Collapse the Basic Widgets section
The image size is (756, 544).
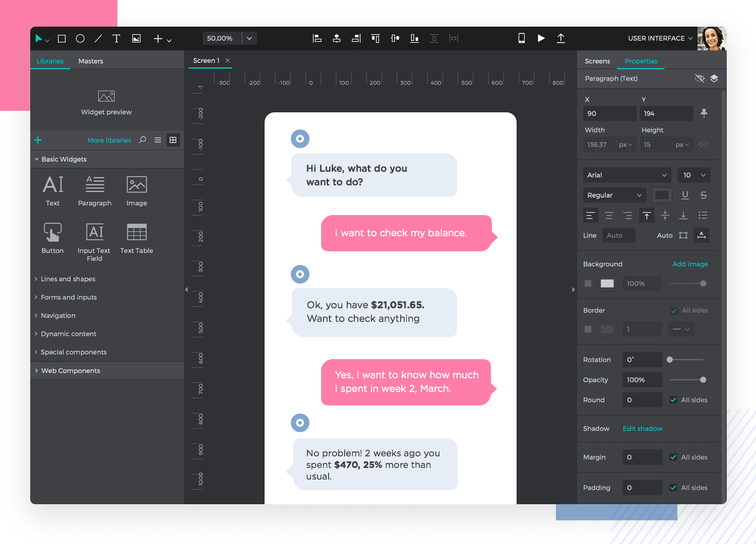coord(107,159)
